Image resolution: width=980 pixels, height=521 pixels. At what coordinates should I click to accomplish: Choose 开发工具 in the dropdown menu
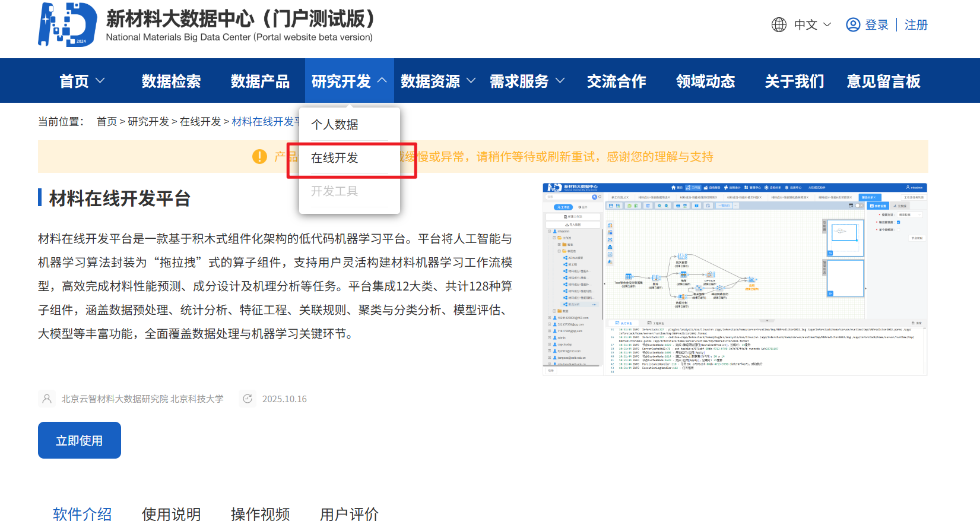(335, 191)
